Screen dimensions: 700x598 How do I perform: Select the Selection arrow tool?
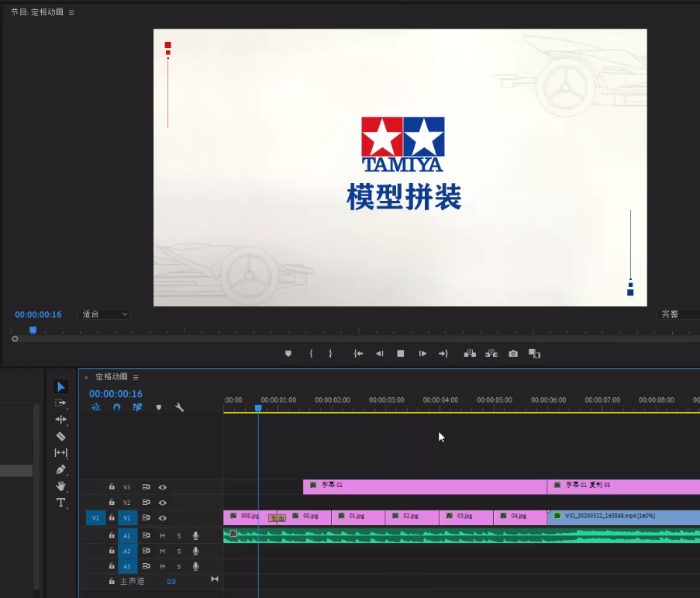tap(61, 387)
